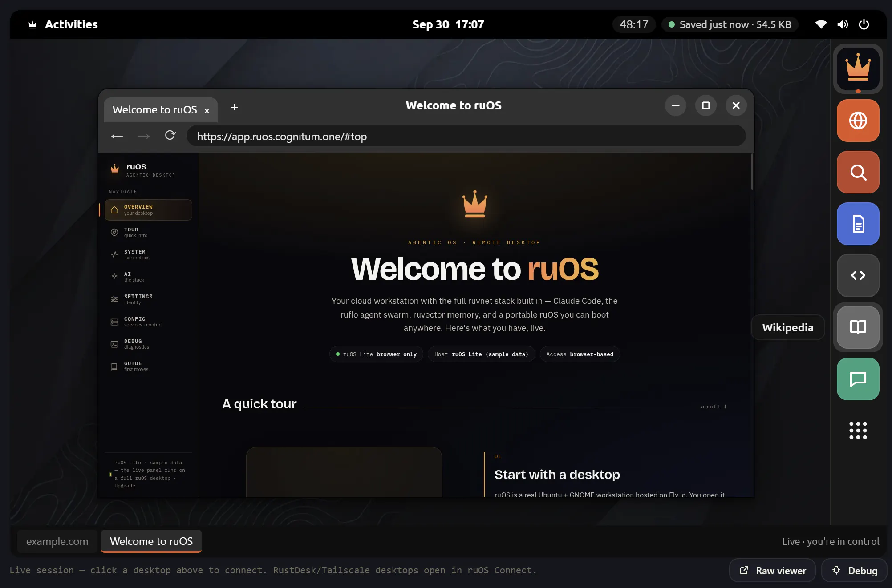Click the ruOS Agentic Desktop sidebar logo
Screen dimensions: 892x588
tap(142, 169)
